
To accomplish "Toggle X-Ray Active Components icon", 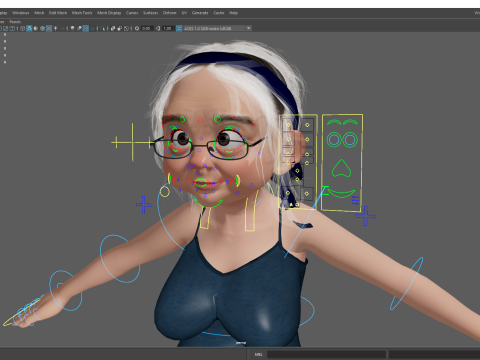I will pyautogui.click(x=120, y=28).
